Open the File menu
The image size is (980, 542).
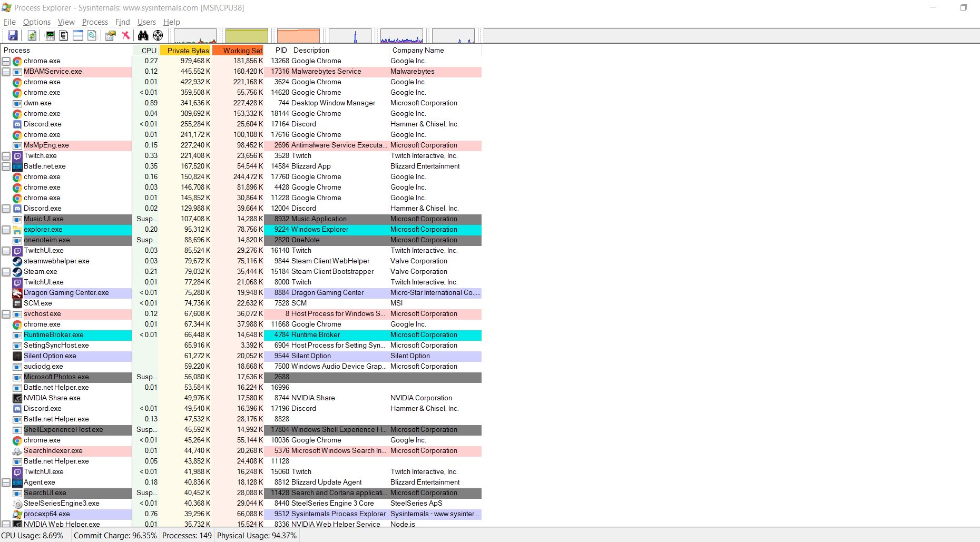(9, 22)
